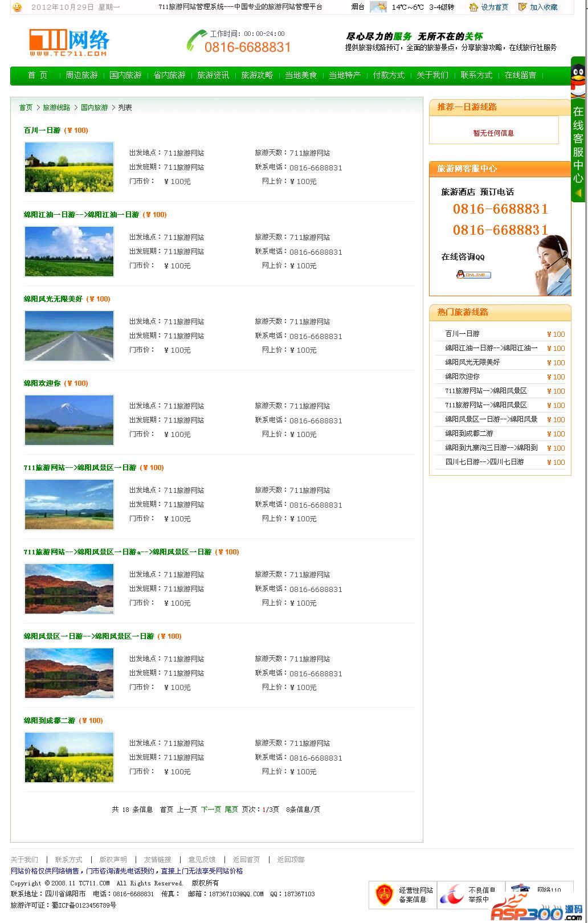Open the 旅游资讯 navigation item
Viewport: 588px width, 923px height.
[213, 75]
